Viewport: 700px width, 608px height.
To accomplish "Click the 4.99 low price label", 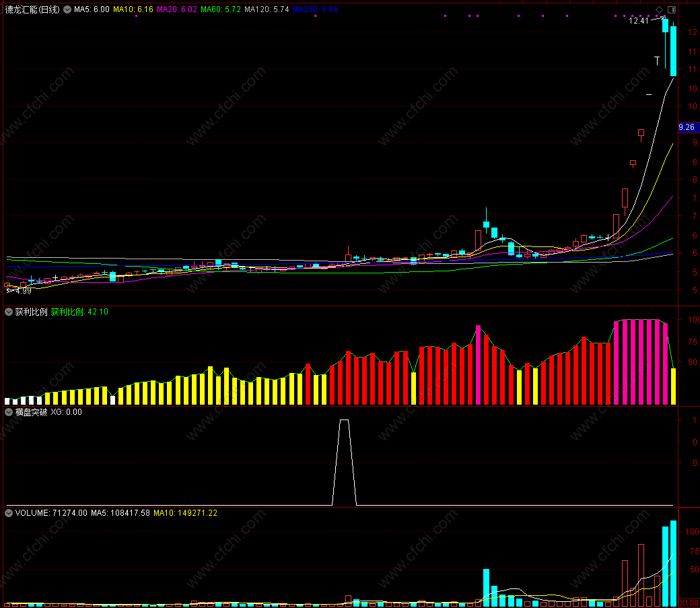I will point(23,291).
